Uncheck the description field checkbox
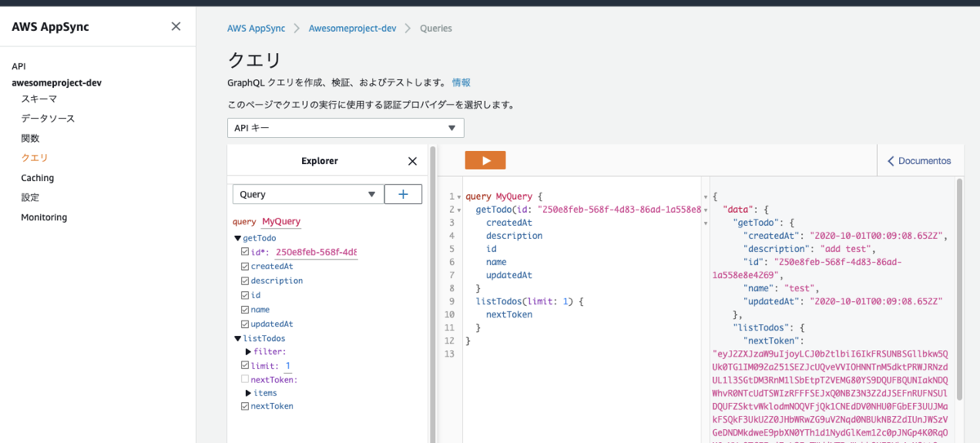The image size is (980, 443). click(x=245, y=281)
